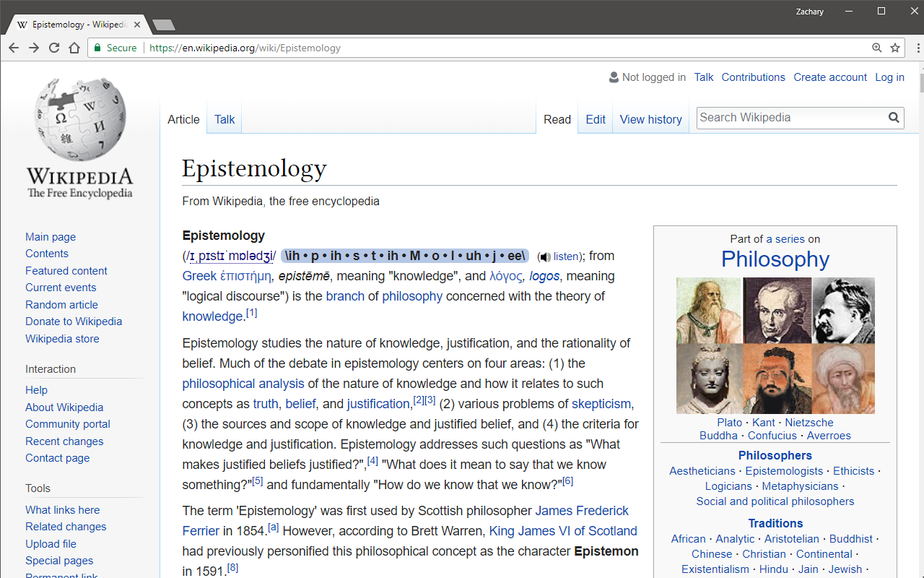This screenshot has height=578, width=924.
Task: Open the user Talk link in the header
Action: pos(704,77)
